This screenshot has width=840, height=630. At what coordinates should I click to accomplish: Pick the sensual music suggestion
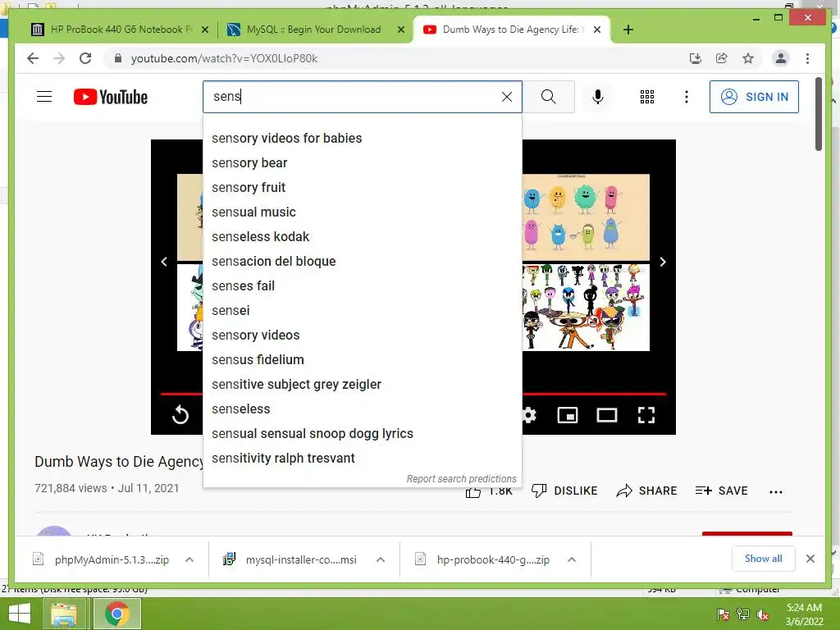click(x=363, y=212)
